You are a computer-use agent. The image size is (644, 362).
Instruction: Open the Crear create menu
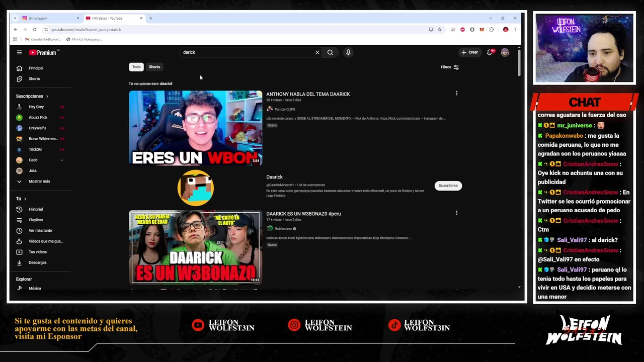[x=470, y=52]
